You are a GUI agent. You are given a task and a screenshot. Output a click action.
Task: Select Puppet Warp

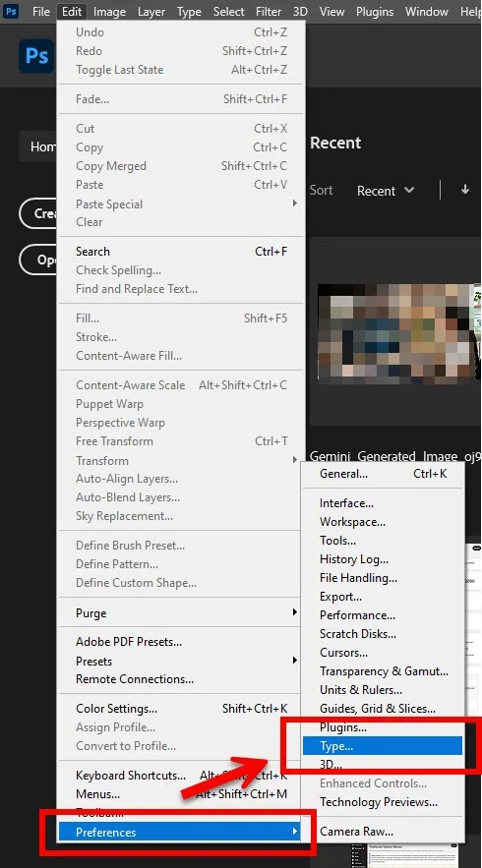point(182,404)
